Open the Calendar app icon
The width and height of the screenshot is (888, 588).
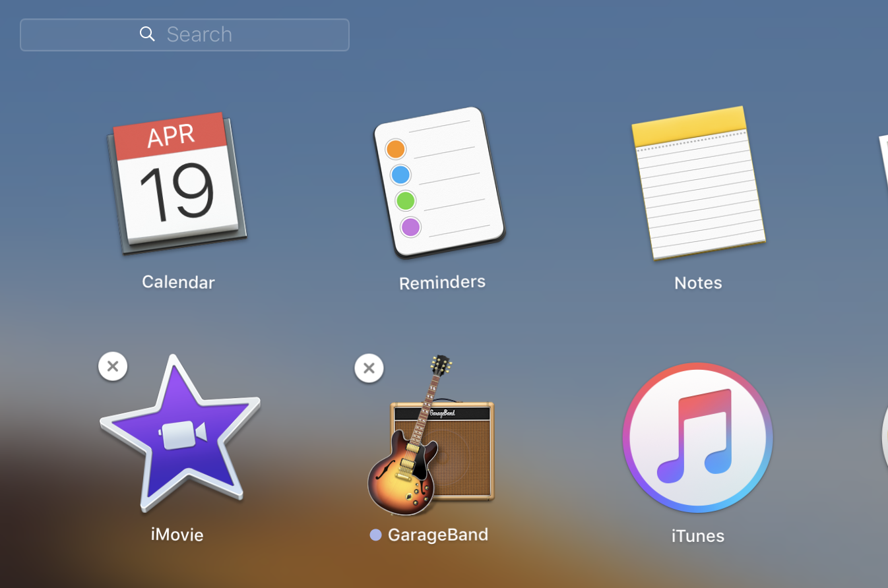(177, 183)
